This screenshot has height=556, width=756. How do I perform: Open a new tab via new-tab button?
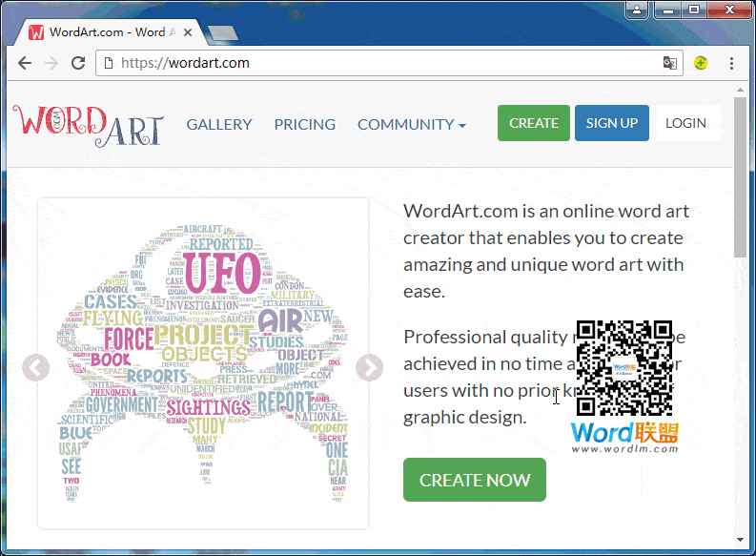point(222,33)
